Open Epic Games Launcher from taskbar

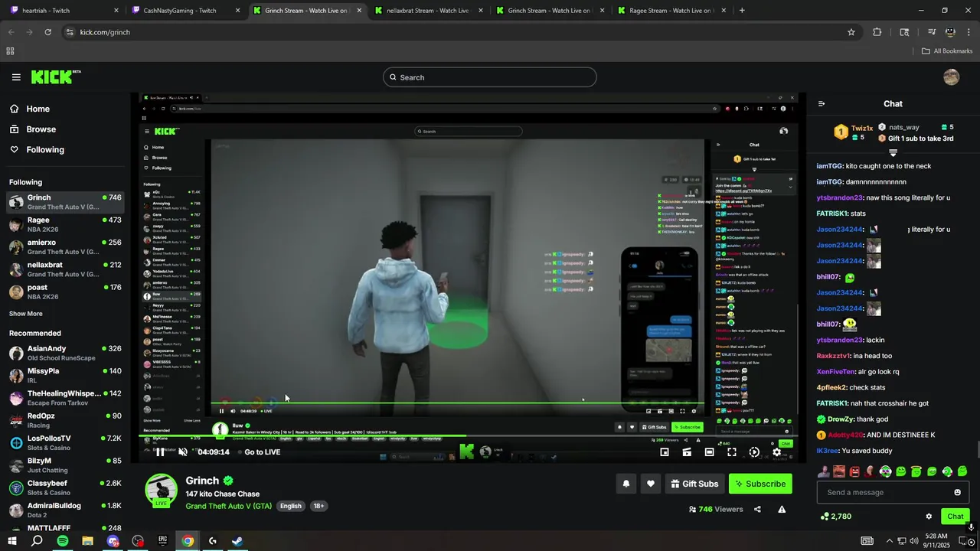162,541
